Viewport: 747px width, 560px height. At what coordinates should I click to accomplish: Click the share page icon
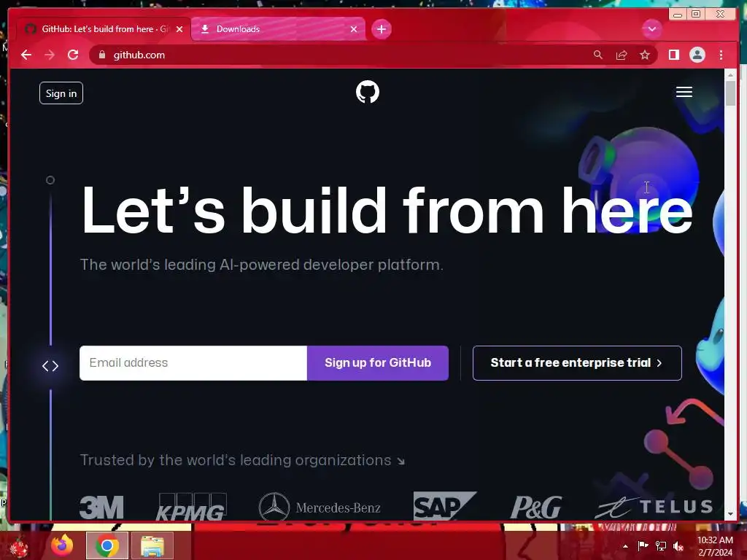(x=622, y=55)
